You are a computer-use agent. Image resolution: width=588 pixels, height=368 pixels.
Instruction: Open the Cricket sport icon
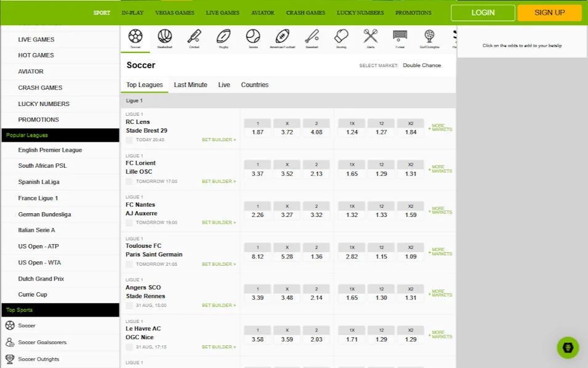point(194,36)
